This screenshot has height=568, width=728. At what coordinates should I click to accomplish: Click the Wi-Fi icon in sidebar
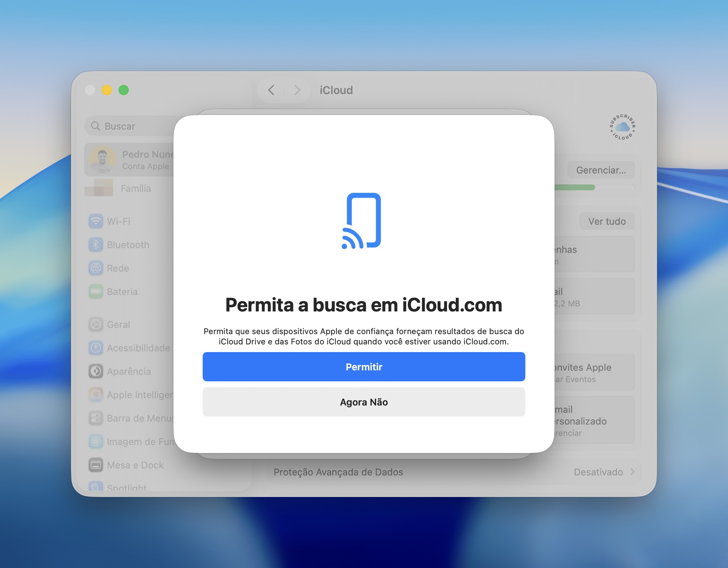tap(96, 221)
